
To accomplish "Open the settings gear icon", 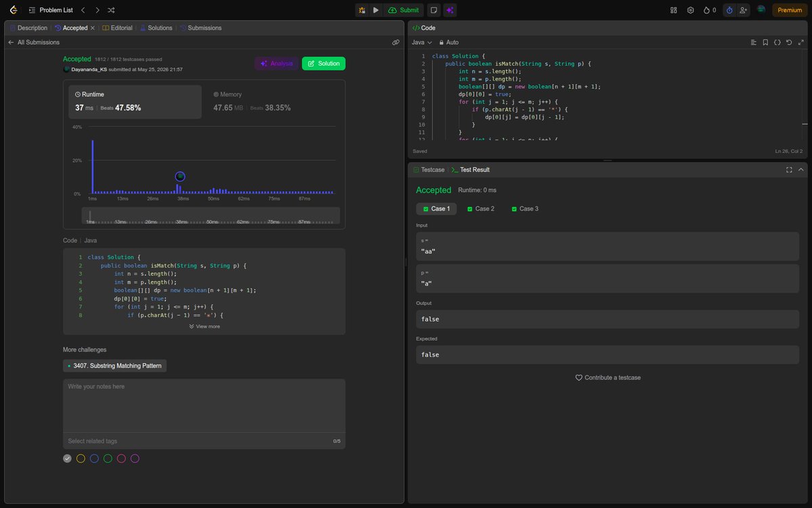I will (x=690, y=10).
